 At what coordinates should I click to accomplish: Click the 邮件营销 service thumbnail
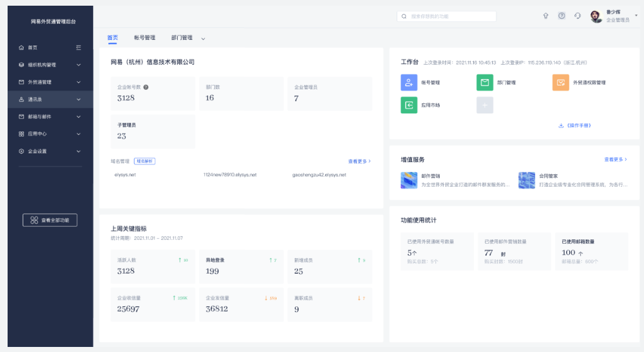[409, 180]
